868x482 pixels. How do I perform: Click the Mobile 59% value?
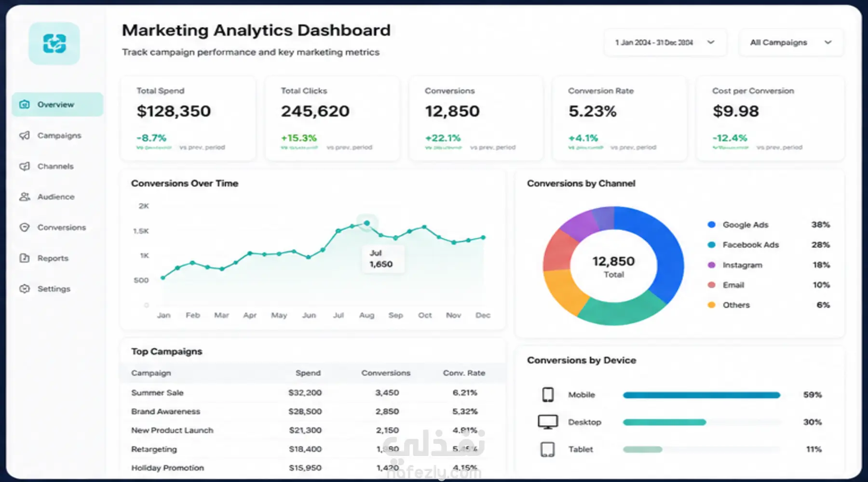813,395
